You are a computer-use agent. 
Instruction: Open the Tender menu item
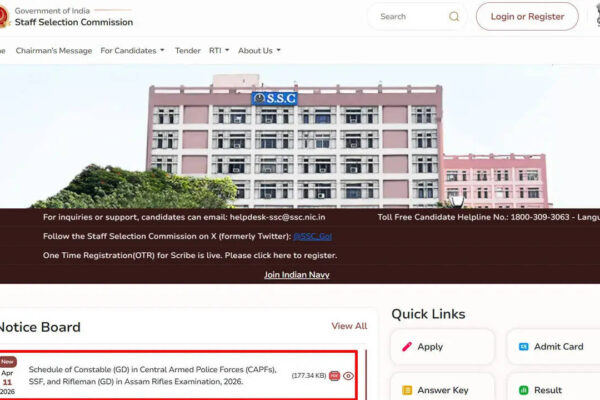point(188,50)
